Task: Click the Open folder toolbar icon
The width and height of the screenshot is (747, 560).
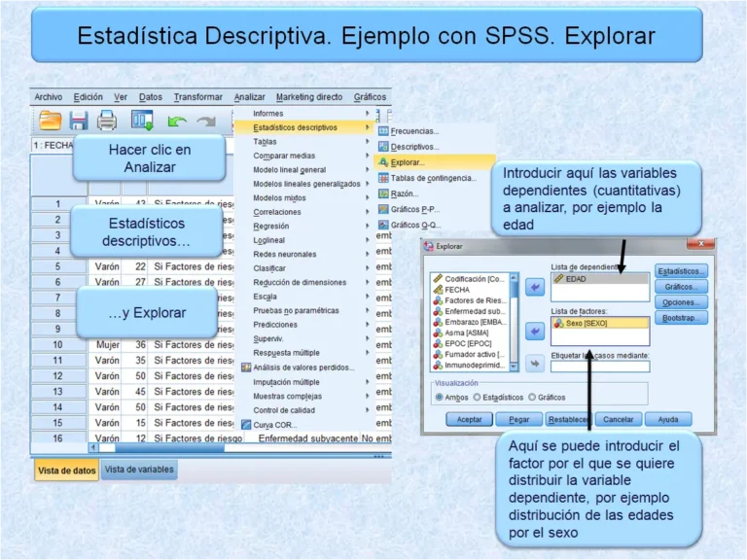Action: (x=50, y=120)
